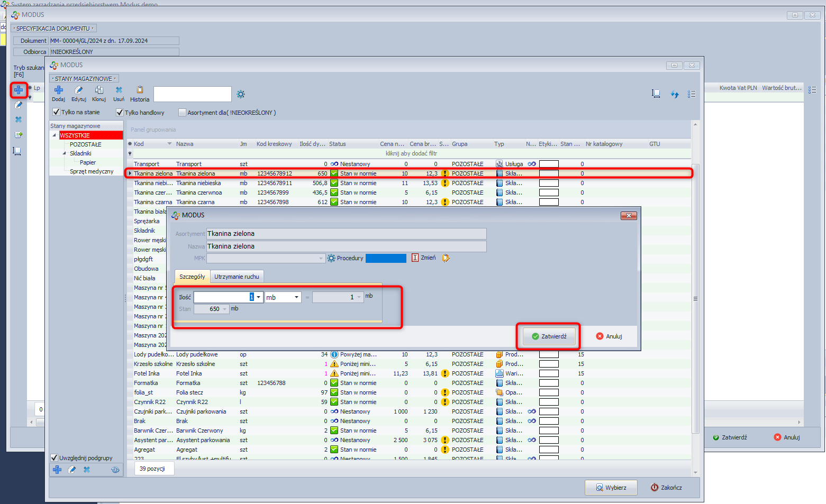Confirm with Zatwierdź in the dialog
826x504 pixels.
coord(549,336)
